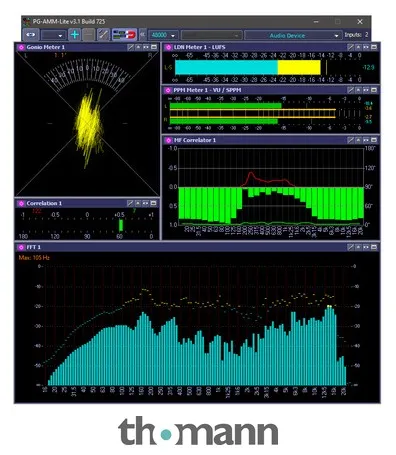Click Gonio Meter 1 width arrows icon
This screenshot has height=455, width=396.
(x=146, y=47)
